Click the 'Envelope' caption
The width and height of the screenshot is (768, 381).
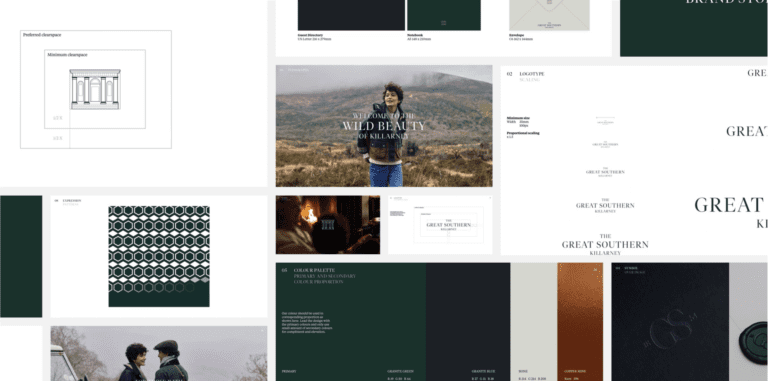tap(516, 35)
